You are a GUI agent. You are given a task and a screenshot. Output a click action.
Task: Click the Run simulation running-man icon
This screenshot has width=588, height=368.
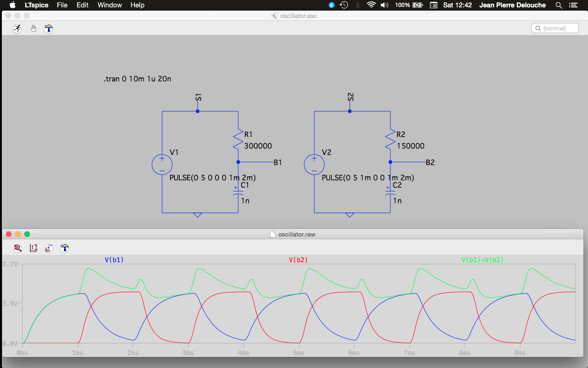17,29
